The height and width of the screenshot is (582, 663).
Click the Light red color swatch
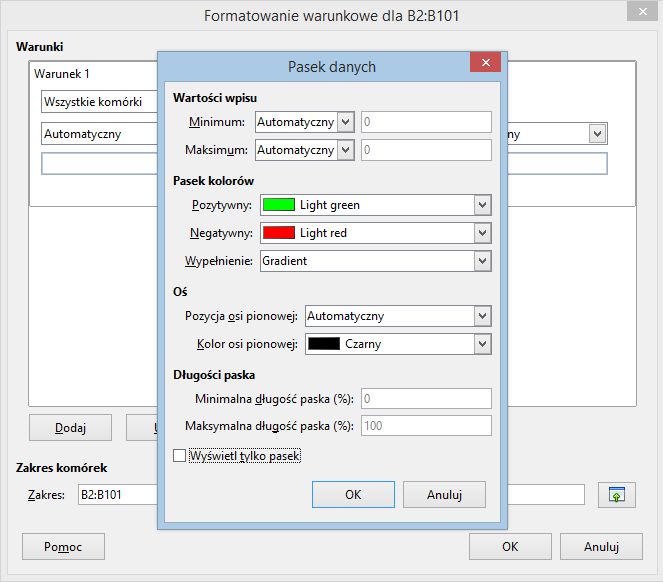(278, 233)
